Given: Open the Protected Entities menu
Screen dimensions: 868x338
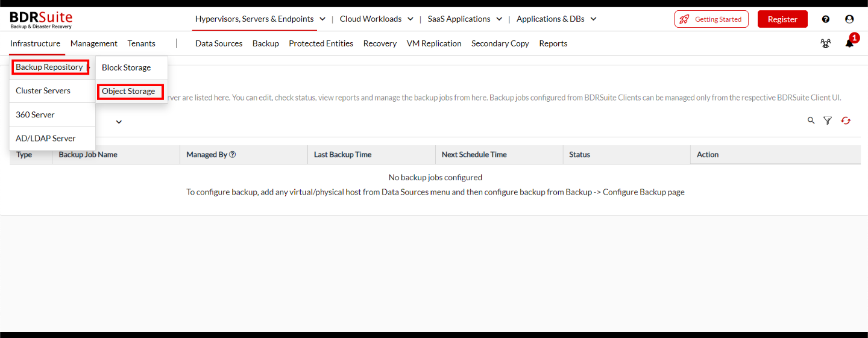Looking at the screenshot, I should (321, 43).
